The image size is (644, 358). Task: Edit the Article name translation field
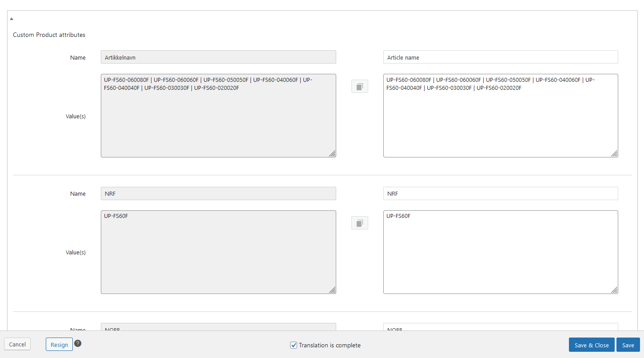click(501, 57)
